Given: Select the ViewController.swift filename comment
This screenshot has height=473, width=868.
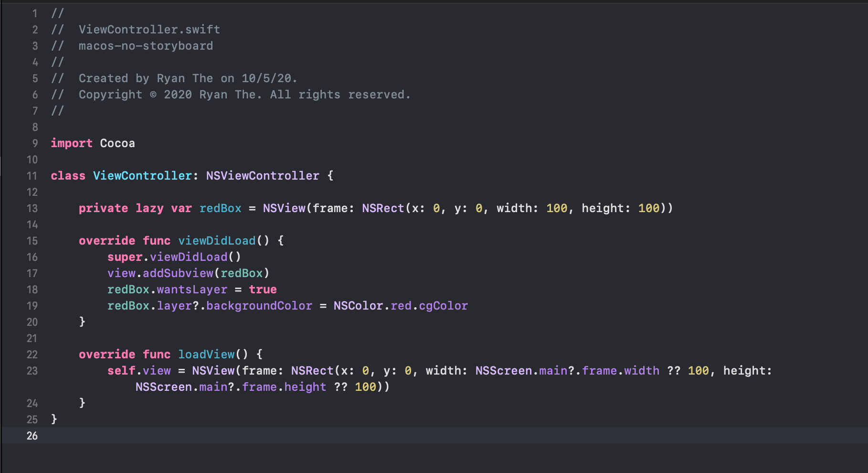Looking at the screenshot, I should tap(149, 29).
